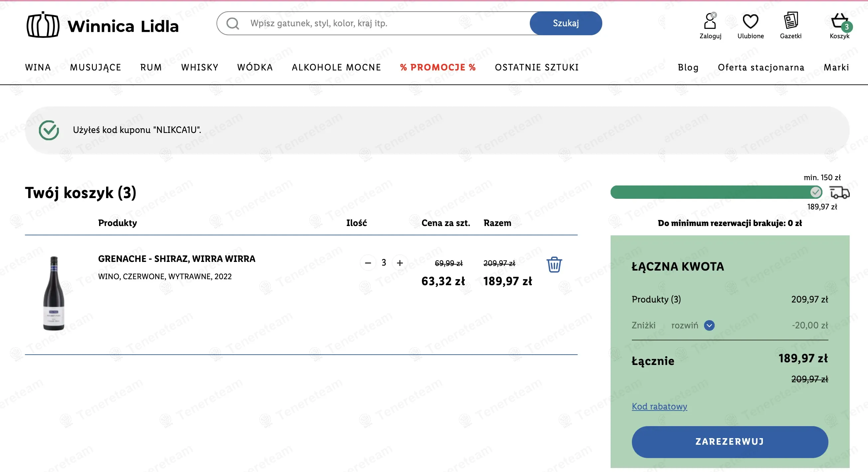
Task: Click the minimum reservation progress bar
Action: [716, 192]
